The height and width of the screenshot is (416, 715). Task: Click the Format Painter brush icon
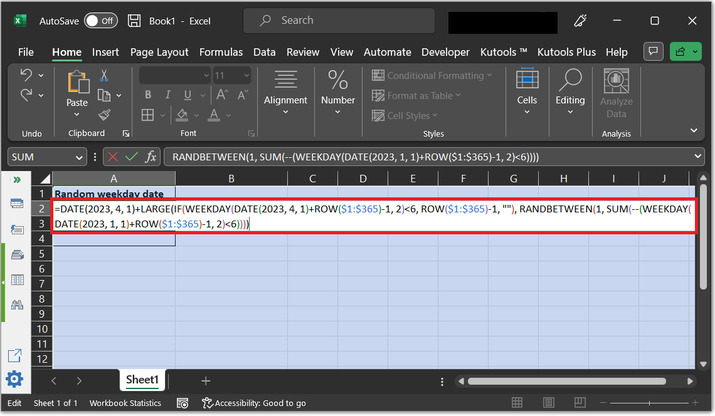click(x=104, y=114)
